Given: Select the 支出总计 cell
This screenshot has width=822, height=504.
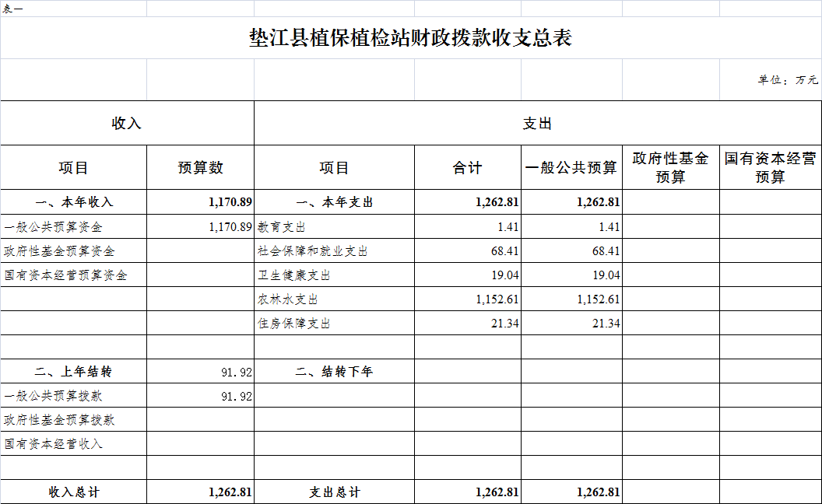Looking at the screenshot, I should coord(335,492).
